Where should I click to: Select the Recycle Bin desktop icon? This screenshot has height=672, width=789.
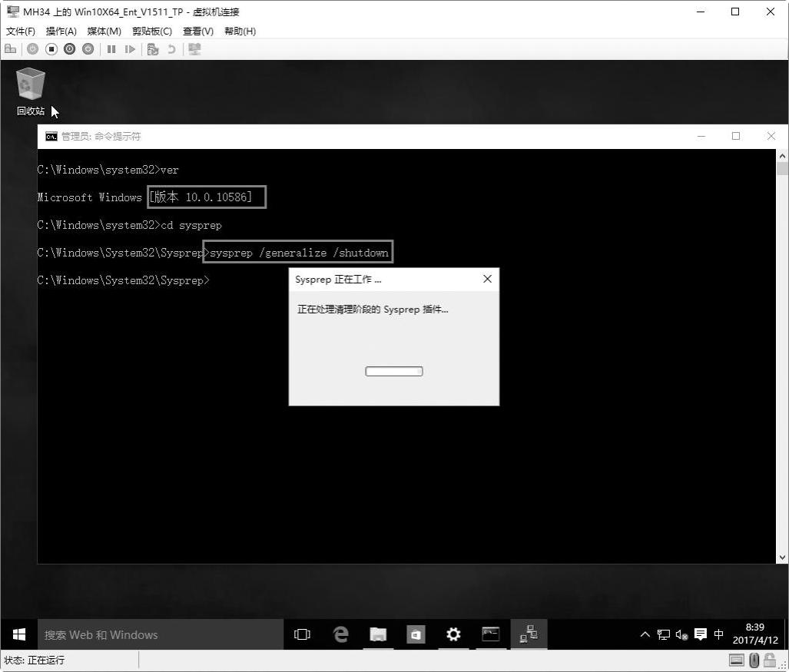[x=31, y=92]
